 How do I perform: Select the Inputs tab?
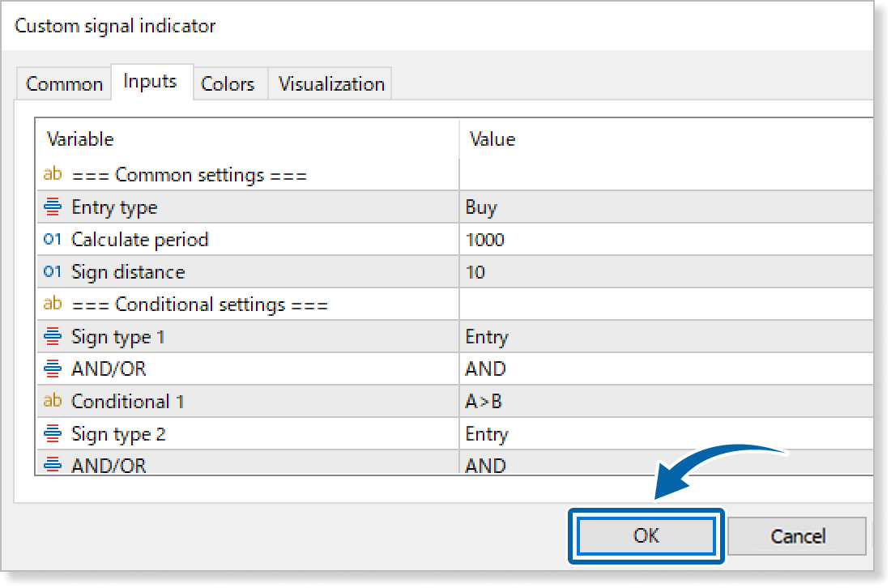pos(151,80)
